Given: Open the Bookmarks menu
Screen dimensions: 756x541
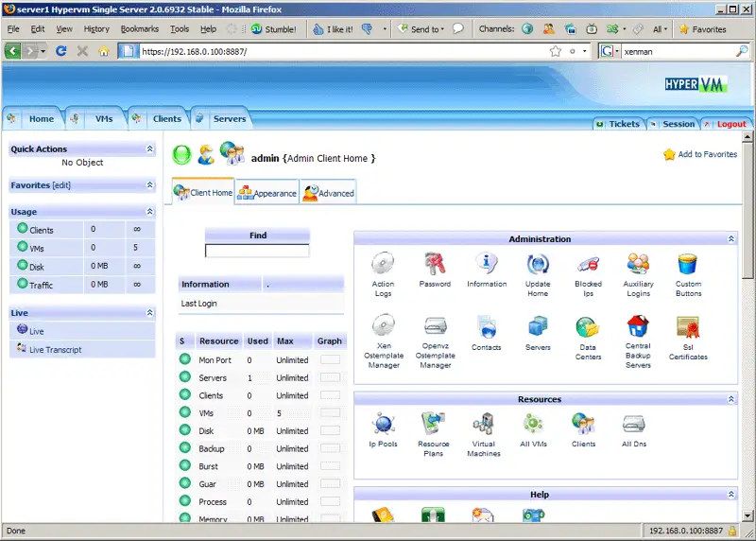Looking at the screenshot, I should (139, 29).
